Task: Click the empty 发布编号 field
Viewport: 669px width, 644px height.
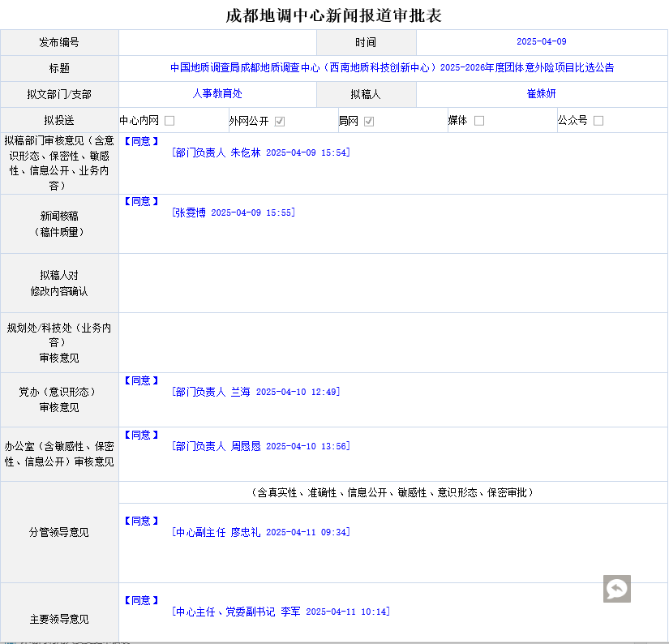Action: (x=217, y=42)
